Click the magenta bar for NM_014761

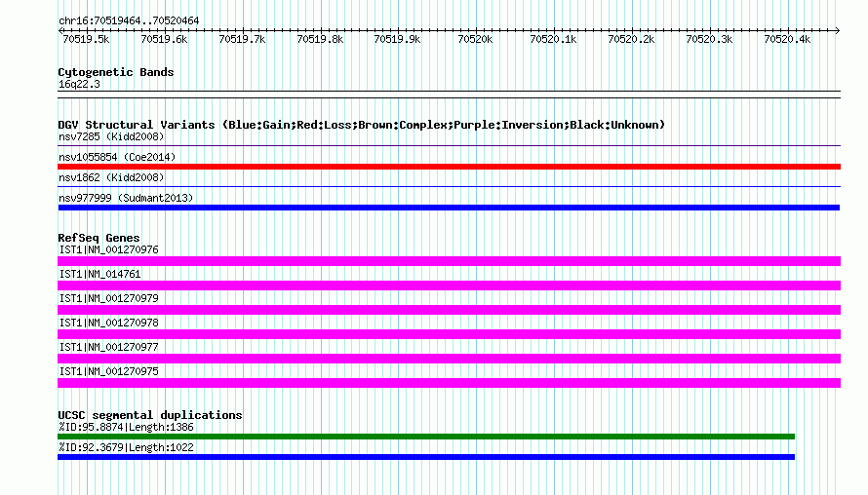[449, 286]
